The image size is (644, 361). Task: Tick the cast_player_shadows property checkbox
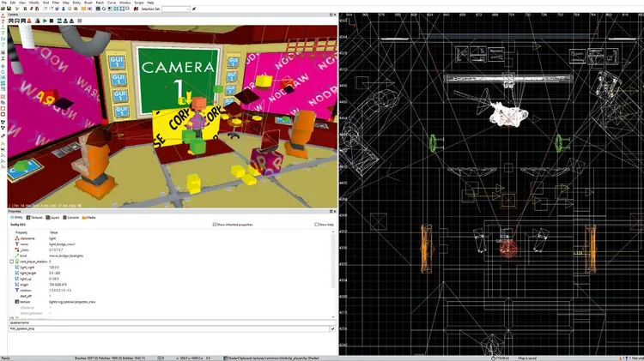pyautogui.click(x=11, y=261)
